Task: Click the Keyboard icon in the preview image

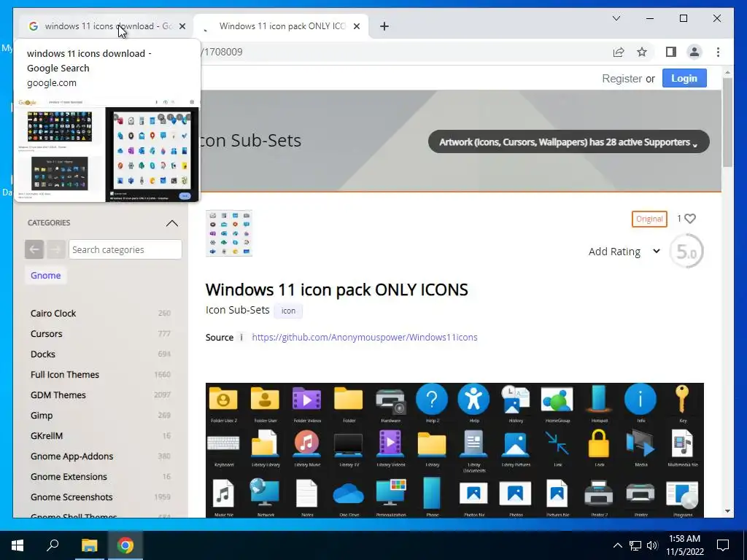Action: click(223, 443)
